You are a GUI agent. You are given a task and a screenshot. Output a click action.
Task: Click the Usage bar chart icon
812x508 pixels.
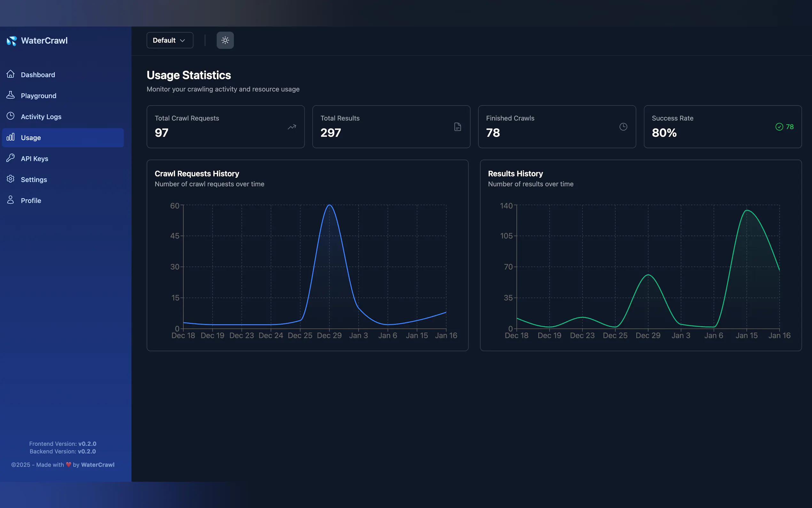[11, 137]
